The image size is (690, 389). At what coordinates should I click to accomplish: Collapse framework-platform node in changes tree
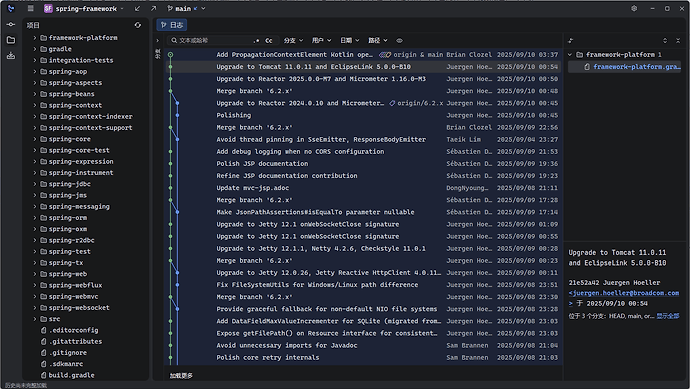tap(570, 55)
